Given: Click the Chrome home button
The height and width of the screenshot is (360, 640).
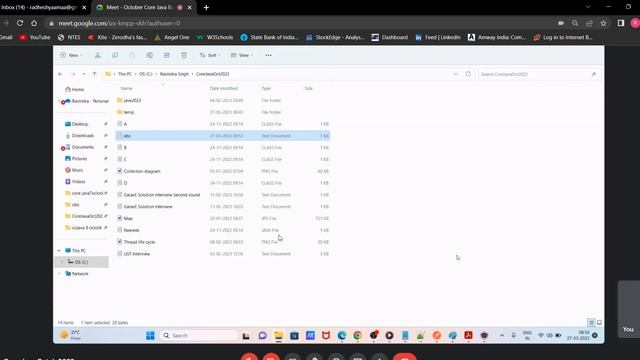Looking at the screenshot, I should (34, 23).
